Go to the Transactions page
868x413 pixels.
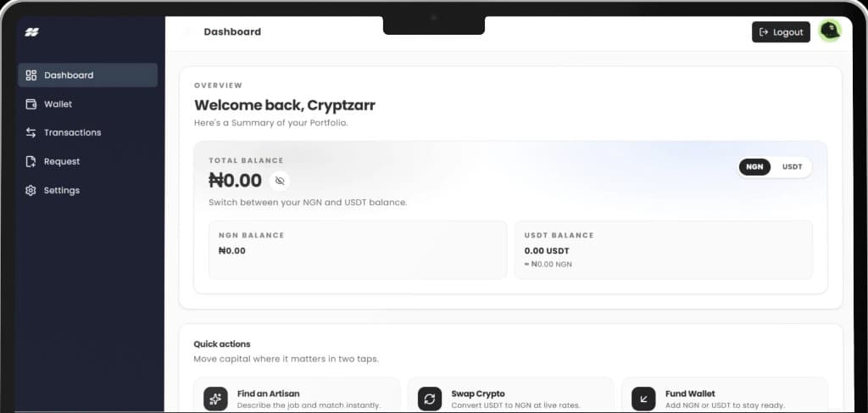point(72,133)
